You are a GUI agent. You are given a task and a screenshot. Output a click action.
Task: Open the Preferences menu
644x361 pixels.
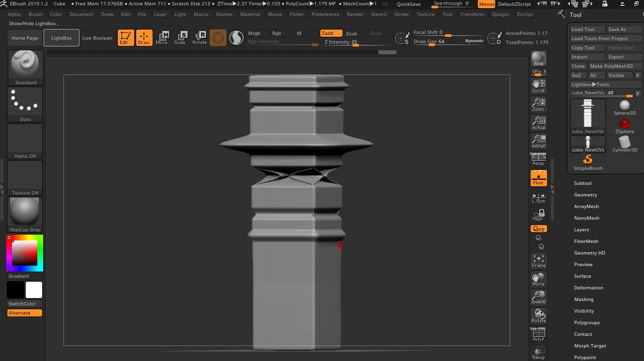pos(325,14)
